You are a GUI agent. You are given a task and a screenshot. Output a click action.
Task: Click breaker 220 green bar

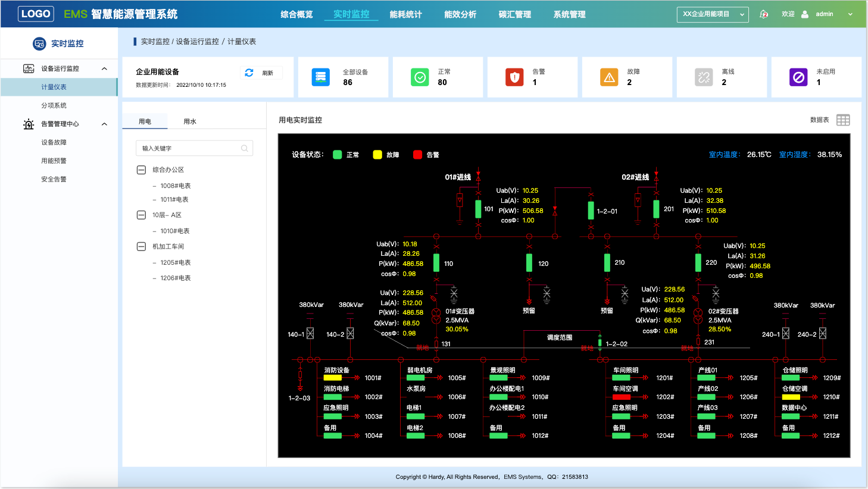tap(698, 263)
